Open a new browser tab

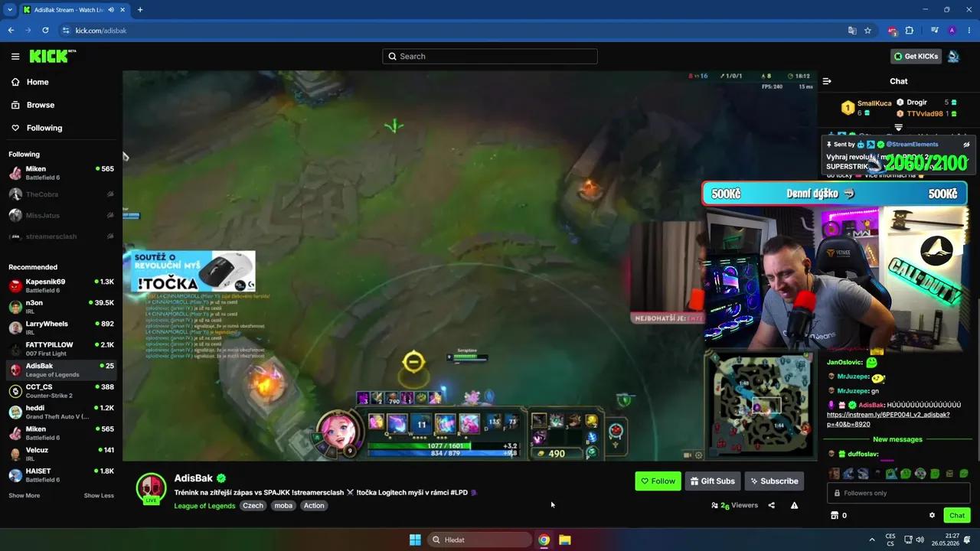coord(139,10)
